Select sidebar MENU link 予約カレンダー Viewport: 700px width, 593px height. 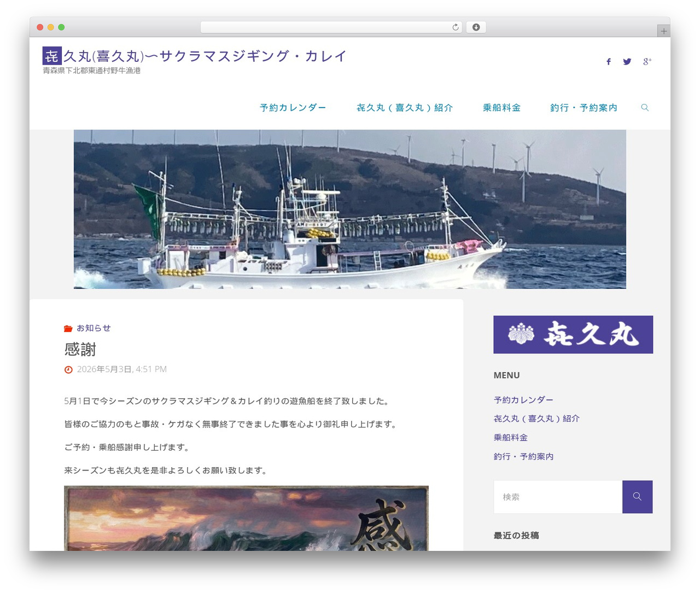pos(523,400)
